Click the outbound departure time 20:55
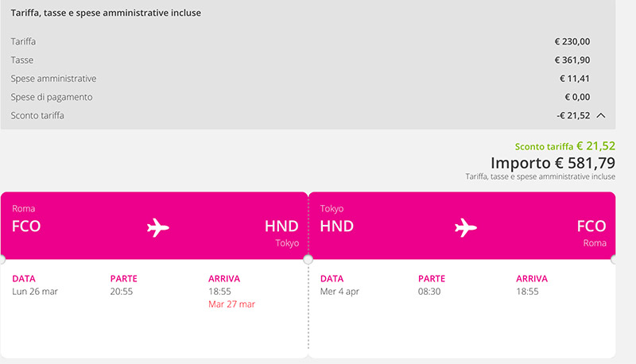 point(122,292)
